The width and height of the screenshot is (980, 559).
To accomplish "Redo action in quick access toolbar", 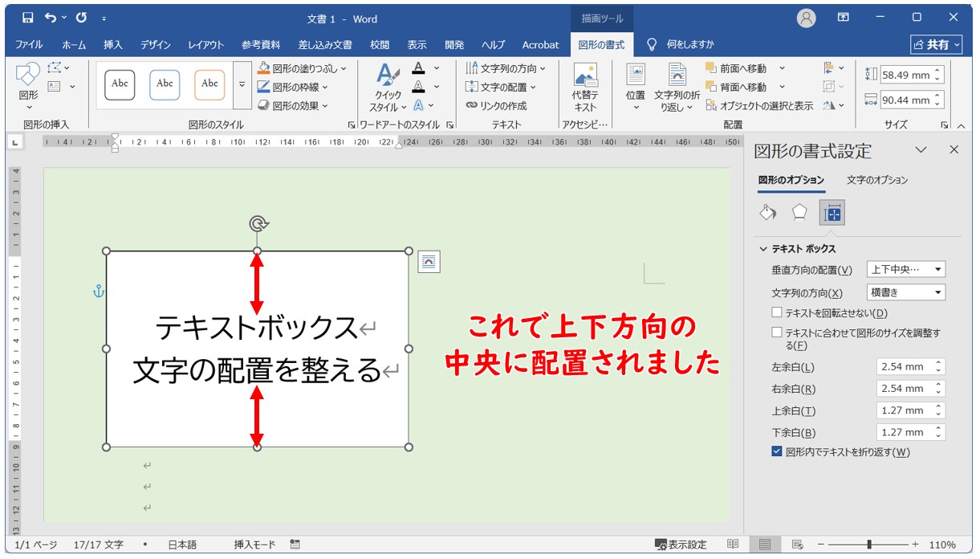I will click(x=81, y=18).
